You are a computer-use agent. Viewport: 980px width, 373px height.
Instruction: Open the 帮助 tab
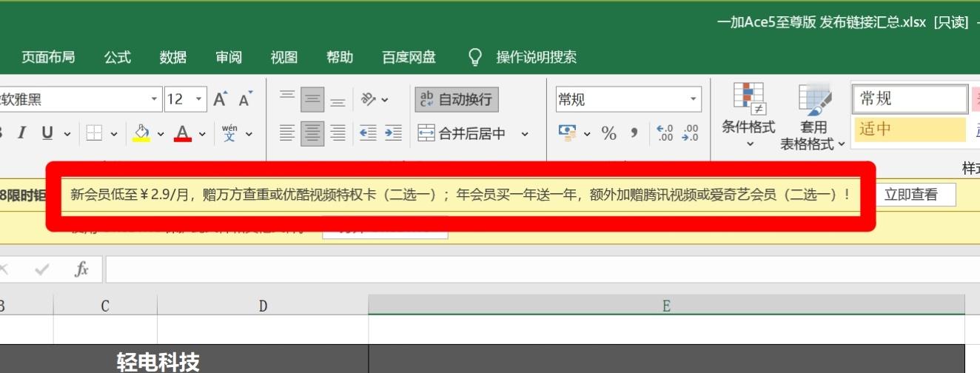point(340,57)
